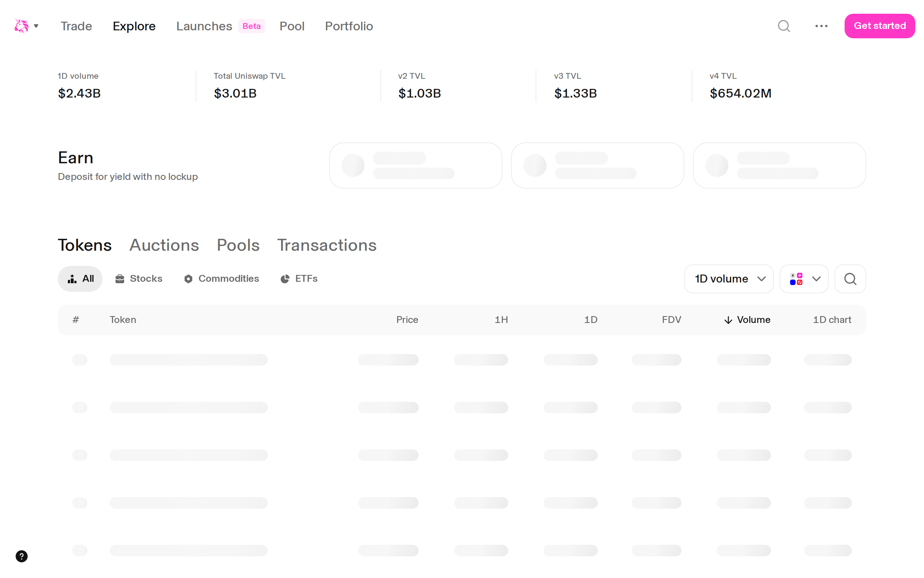The image size is (924, 578).
Task: Sort by the FDV column header
Action: (x=672, y=320)
